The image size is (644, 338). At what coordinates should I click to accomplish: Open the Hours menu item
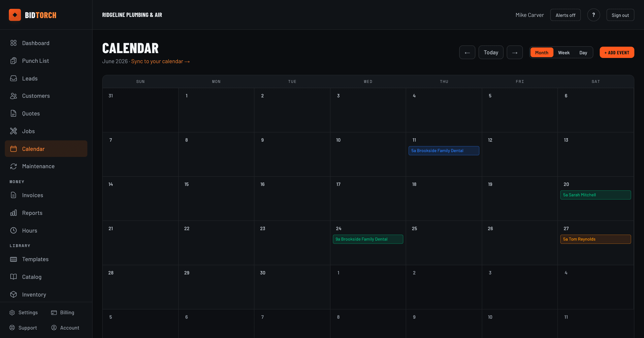[x=46, y=231]
